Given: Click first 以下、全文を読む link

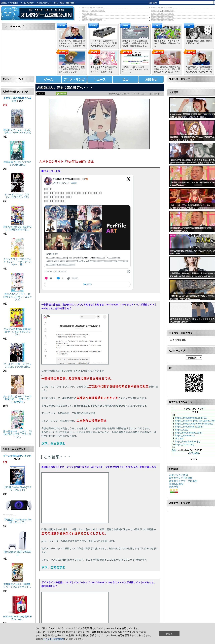Looking at the screenshot, I should tap(53, 443).
